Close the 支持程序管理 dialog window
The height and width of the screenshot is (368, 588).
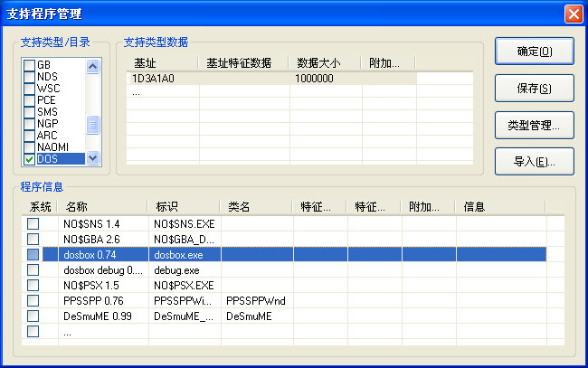pos(573,14)
